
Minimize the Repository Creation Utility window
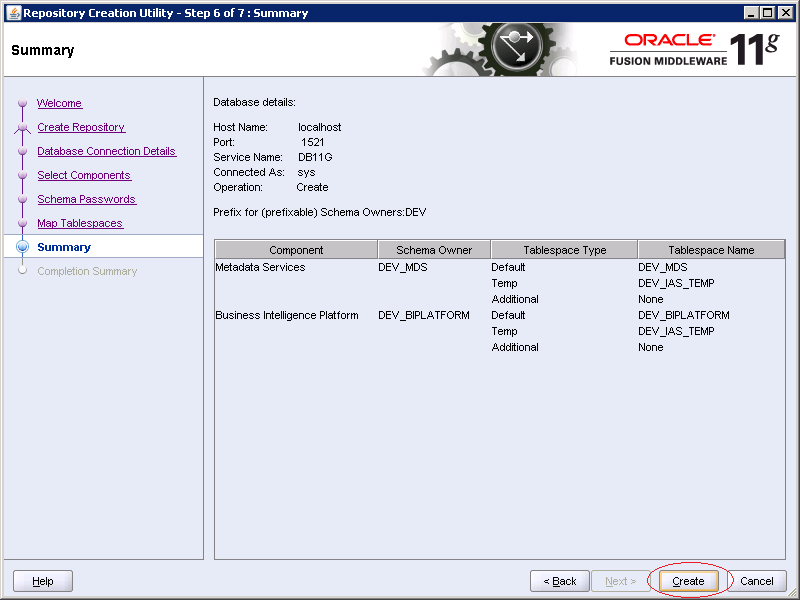click(750, 13)
